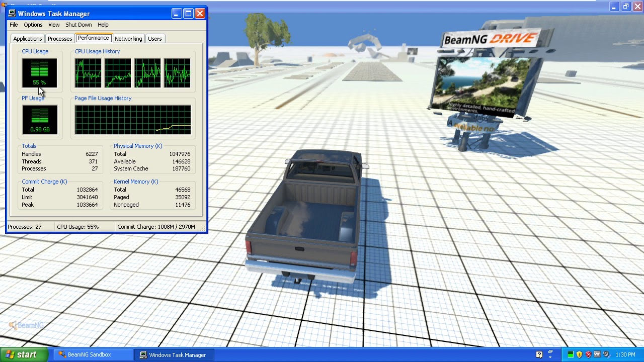
Task: Click the Task Manager CPU meter tray icon
Action: click(570, 354)
